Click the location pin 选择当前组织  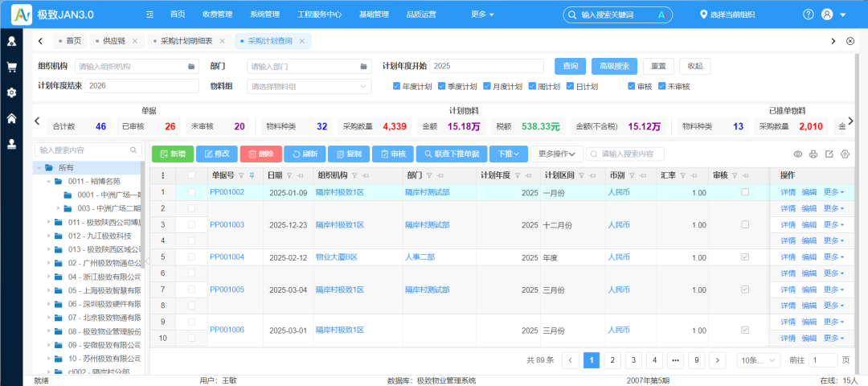pos(727,15)
